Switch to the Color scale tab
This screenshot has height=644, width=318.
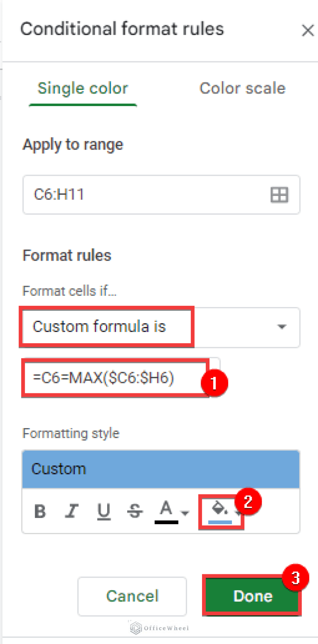coord(242,88)
